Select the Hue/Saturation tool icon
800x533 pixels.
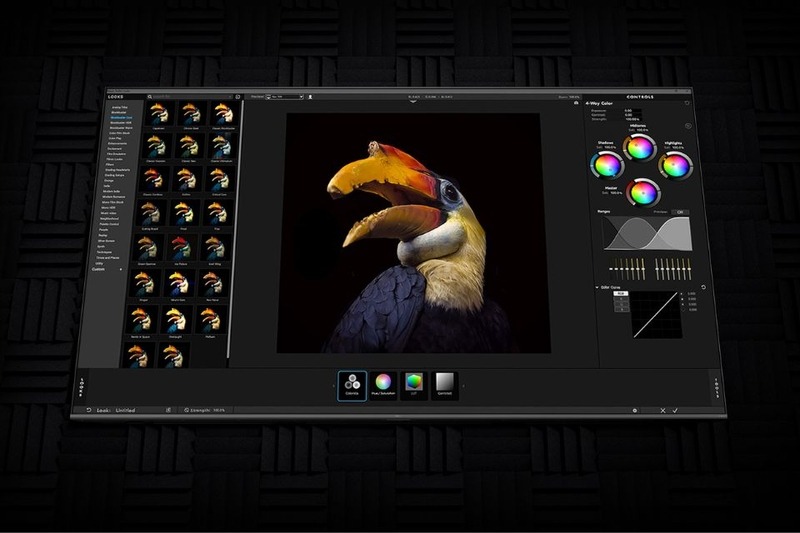(382, 384)
